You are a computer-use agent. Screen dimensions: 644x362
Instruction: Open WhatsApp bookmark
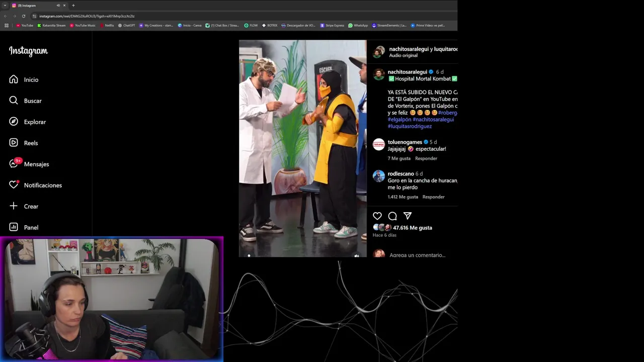tap(358, 25)
